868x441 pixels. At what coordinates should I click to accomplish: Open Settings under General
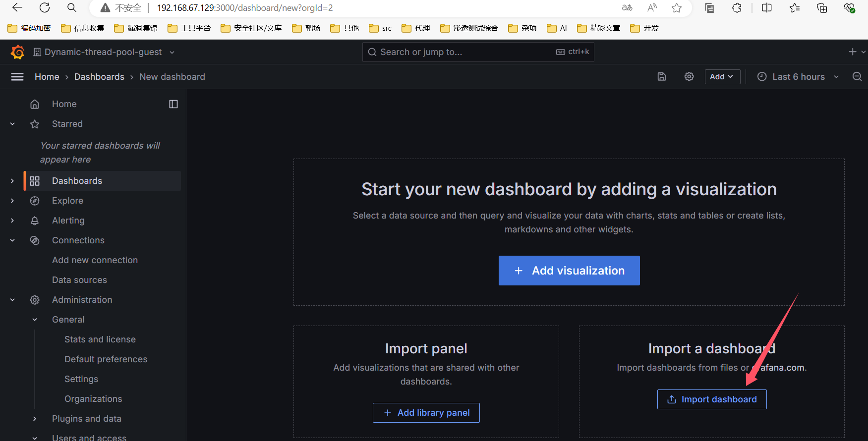(x=81, y=379)
